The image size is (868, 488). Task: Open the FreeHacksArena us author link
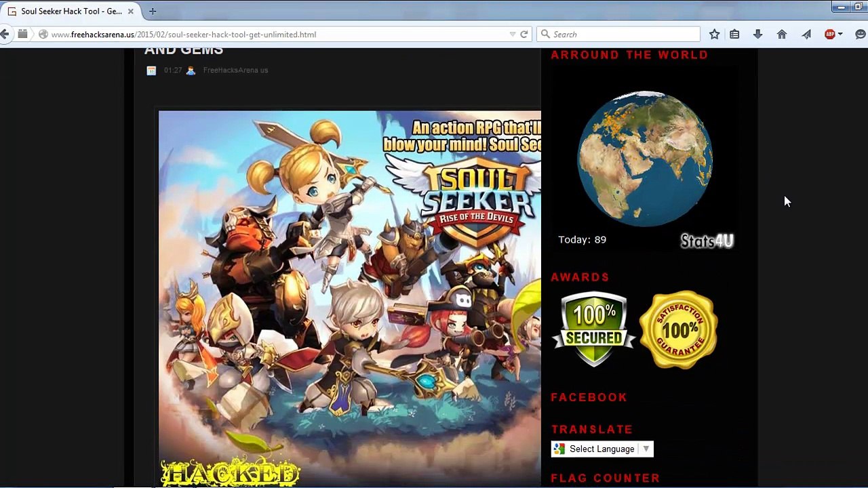click(235, 70)
